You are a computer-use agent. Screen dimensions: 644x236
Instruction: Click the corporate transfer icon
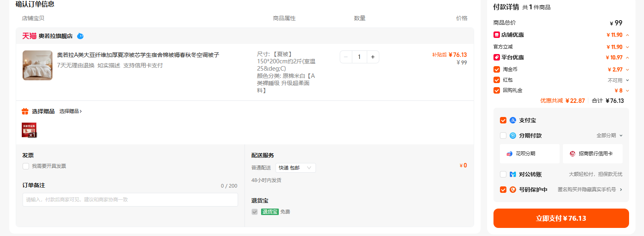pyautogui.click(x=513, y=174)
